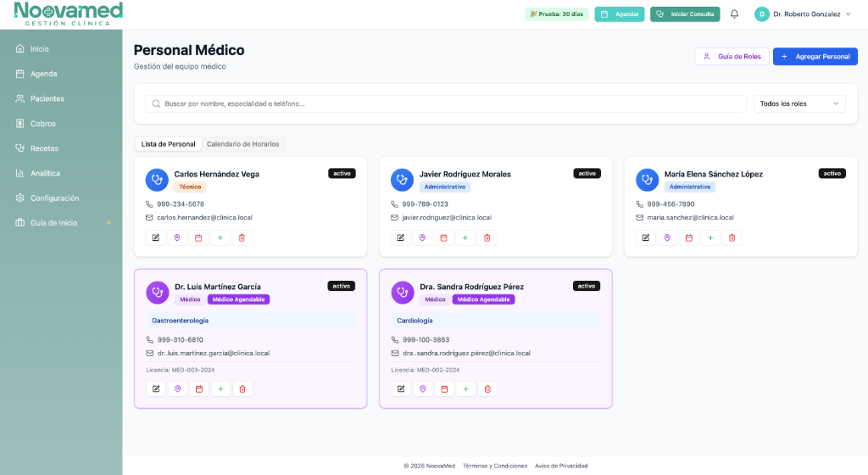Click the Técnico role badge
Screen dimensions: 868x475
(x=190, y=187)
